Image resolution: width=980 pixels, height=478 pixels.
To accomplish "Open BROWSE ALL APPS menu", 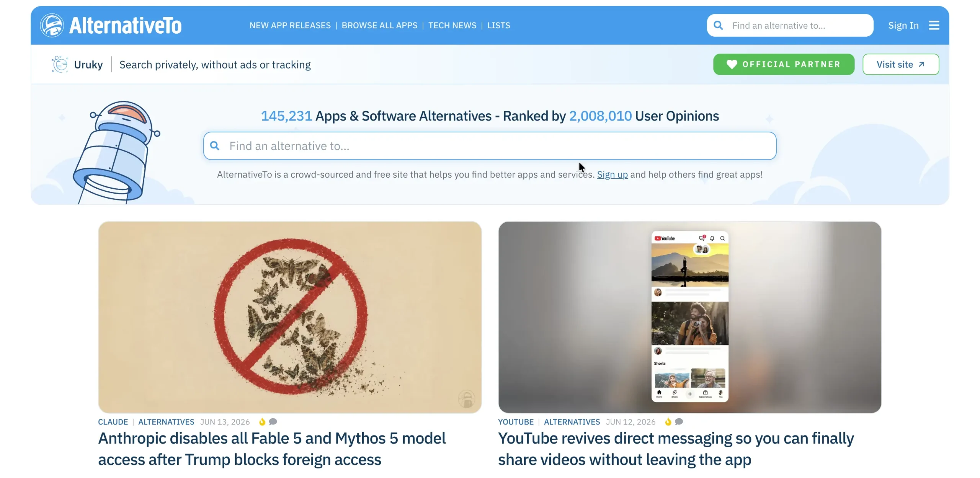I will pyautogui.click(x=379, y=25).
